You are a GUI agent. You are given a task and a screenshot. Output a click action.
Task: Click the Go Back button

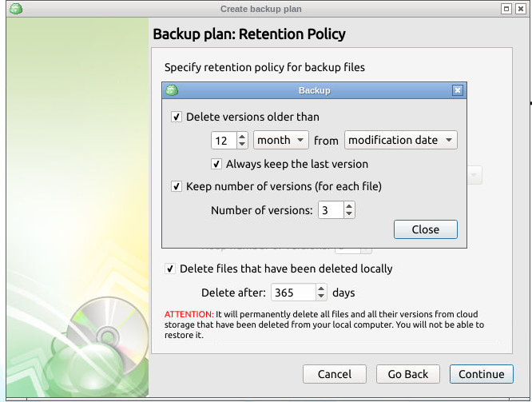[408, 374]
